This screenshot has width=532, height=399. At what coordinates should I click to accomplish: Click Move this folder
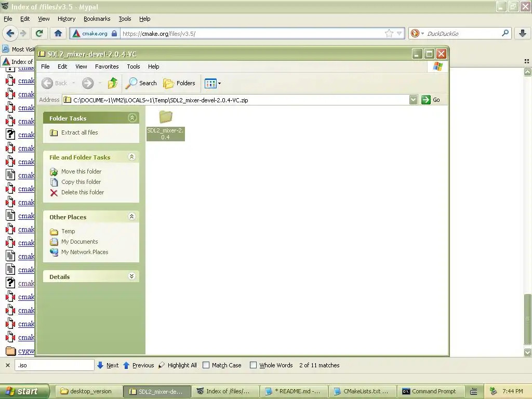(x=81, y=171)
